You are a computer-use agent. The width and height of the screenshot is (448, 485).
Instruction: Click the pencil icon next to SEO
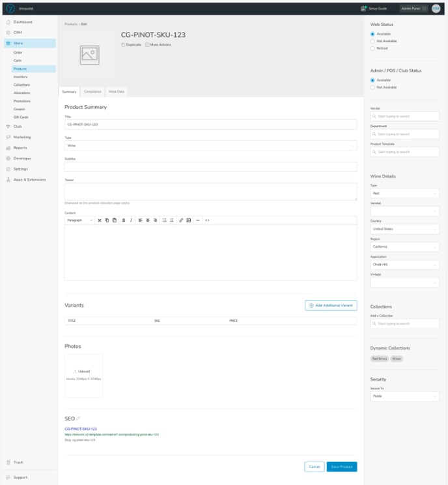79,418
